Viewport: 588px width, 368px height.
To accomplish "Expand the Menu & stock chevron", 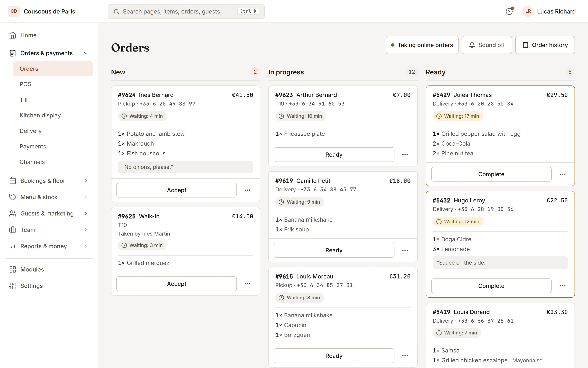I will pos(86,197).
